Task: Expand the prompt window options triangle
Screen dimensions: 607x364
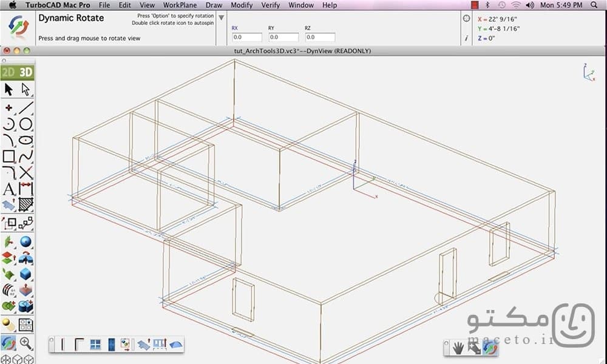Action: [x=221, y=18]
